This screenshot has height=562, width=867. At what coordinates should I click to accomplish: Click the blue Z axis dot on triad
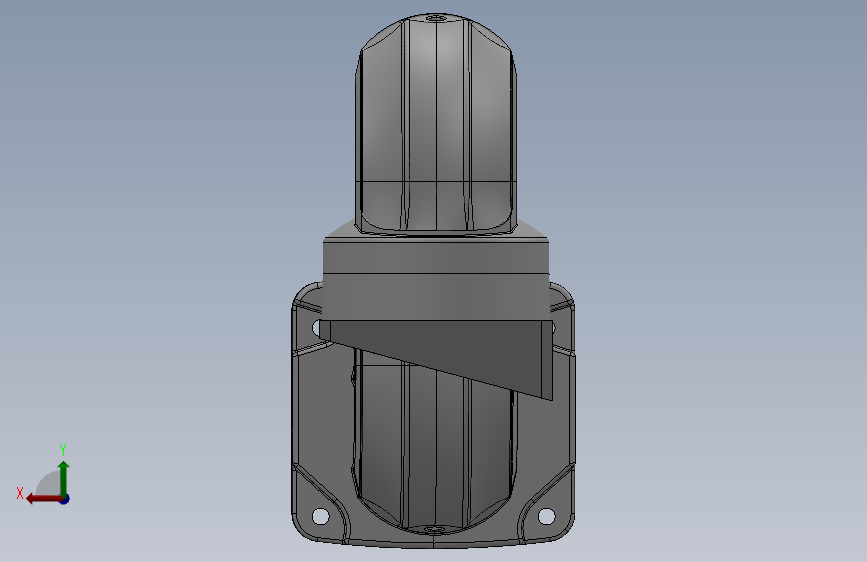click(x=65, y=499)
